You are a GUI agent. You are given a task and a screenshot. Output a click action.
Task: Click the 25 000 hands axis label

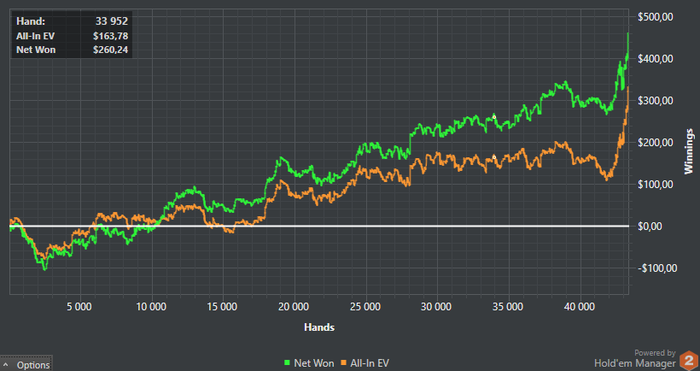365,307
